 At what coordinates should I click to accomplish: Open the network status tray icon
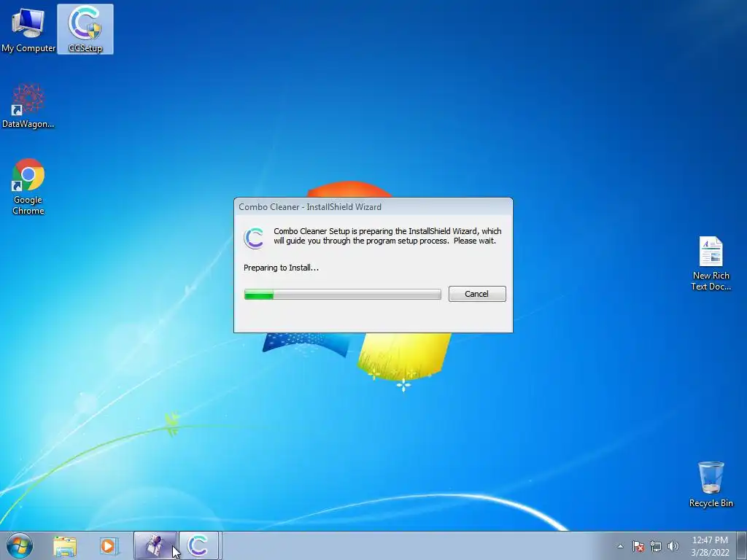656,546
